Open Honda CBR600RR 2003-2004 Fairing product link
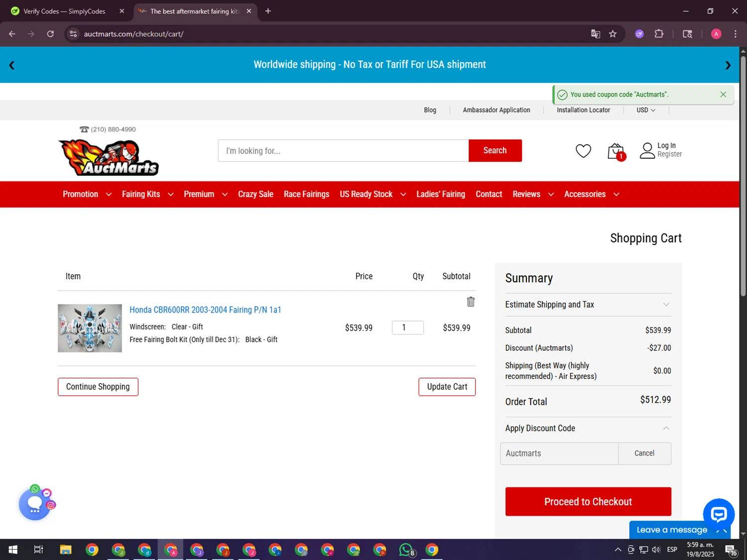 click(205, 310)
